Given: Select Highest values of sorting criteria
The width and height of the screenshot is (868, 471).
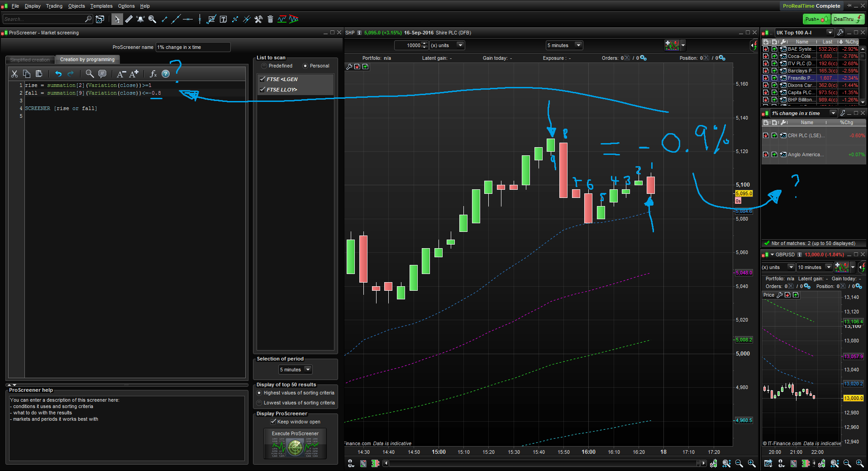Looking at the screenshot, I should click(x=259, y=393).
